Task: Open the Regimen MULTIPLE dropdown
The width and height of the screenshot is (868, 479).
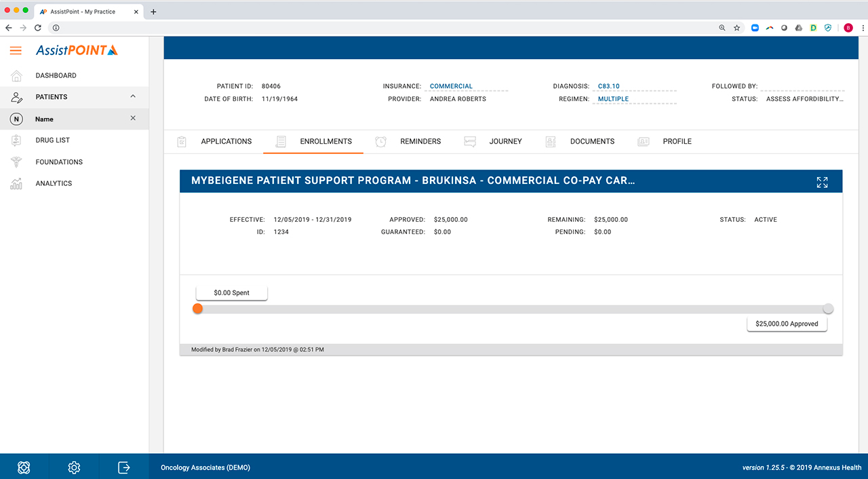Action: [613, 98]
